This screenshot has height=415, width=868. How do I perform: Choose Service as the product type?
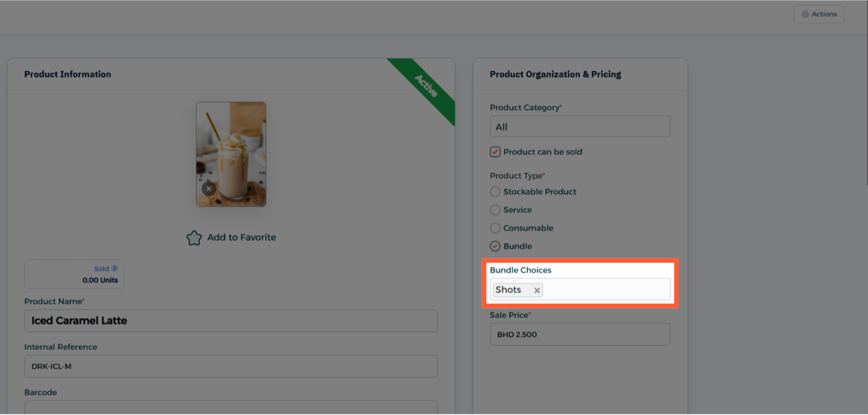point(495,210)
